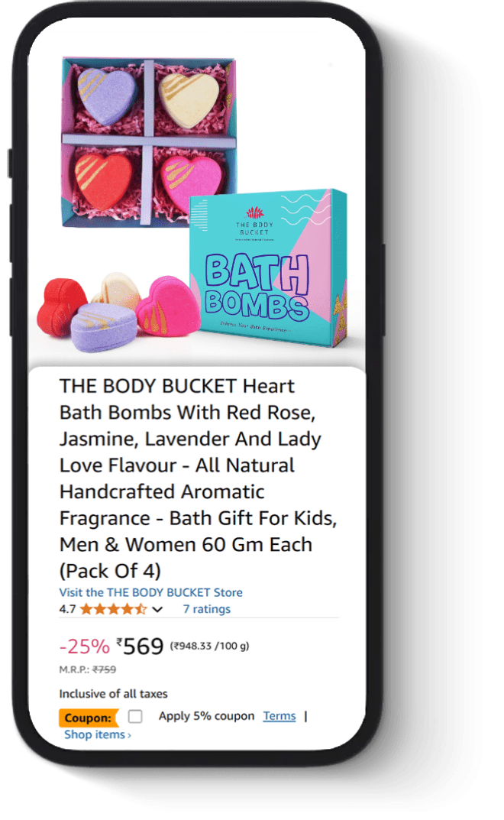The image size is (504, 820).
Task: Follow the Shop items link
Action: click(97, 734)
